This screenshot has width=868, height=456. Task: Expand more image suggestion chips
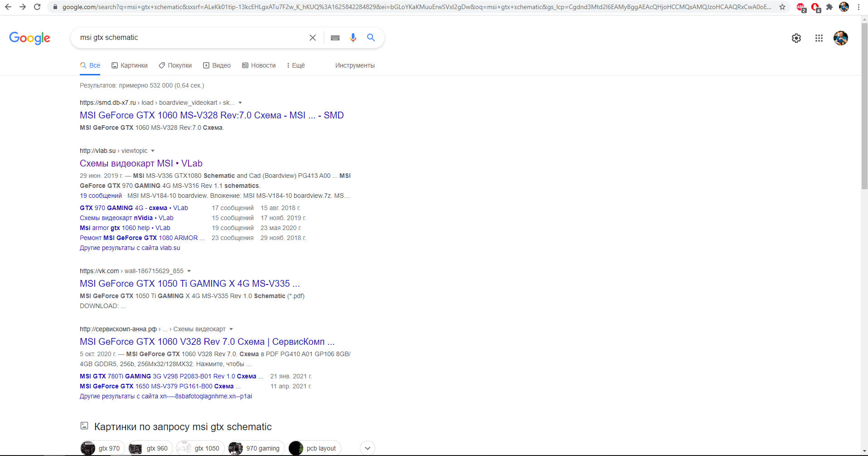368,448
